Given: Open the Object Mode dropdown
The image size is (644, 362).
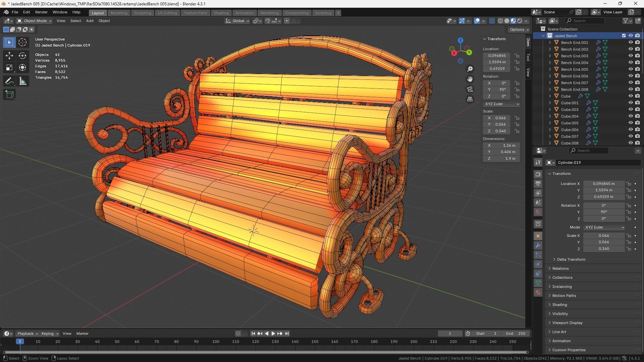Looking at the screenshot, I should point(35,21).
